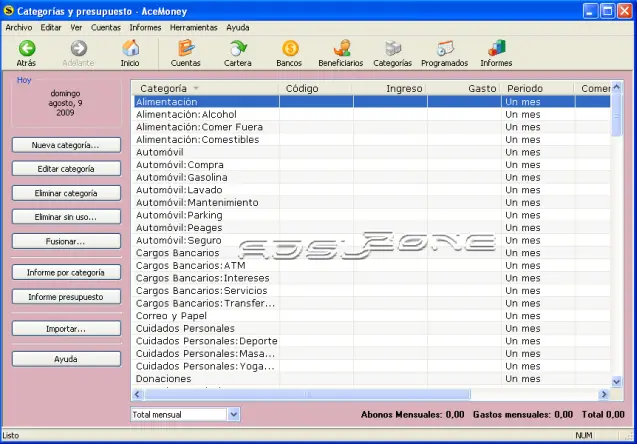Select the Cargos Bancarios:Intereses row
The image size is (637, 444).
click(x=372, y=278)
